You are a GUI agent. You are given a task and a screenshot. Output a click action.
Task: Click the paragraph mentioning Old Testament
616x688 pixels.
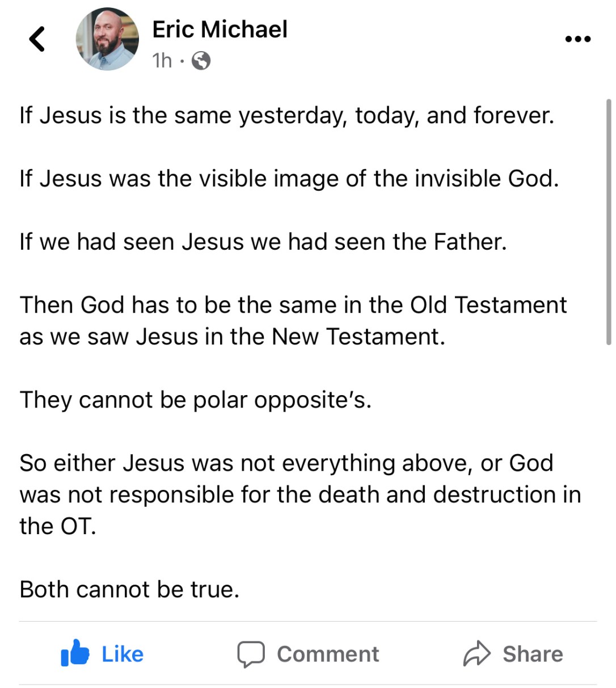pos(293,321)
